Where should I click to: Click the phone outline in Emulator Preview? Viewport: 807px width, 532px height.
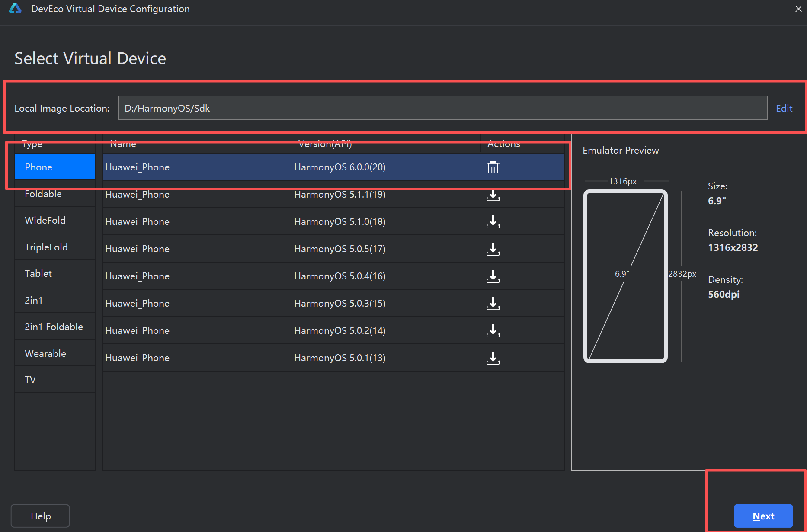point(625,276)
